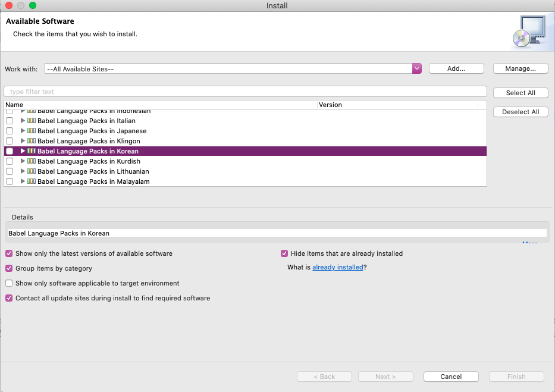Click the Select All button

(x=520, y=93)
